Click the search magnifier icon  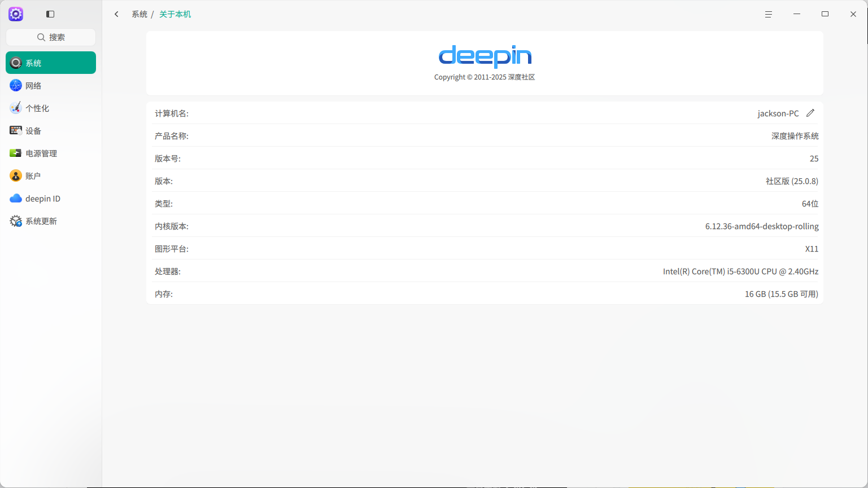click(41, 37)
